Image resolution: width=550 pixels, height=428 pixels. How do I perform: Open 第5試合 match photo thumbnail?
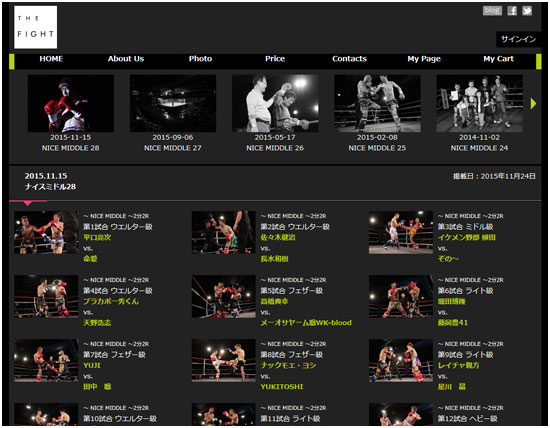pos(223,296)
